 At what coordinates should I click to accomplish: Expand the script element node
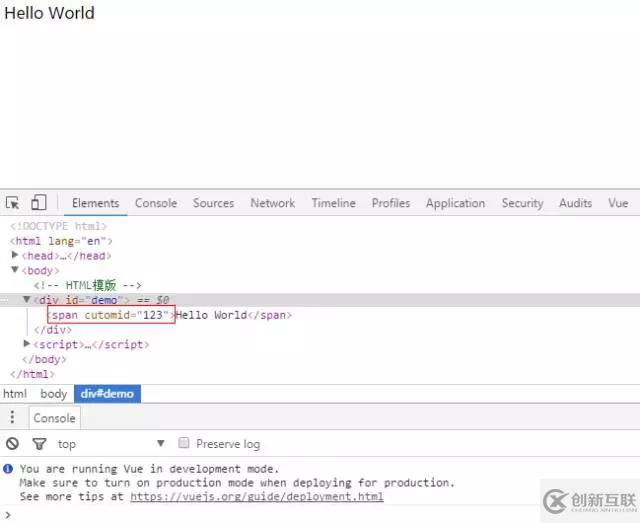click(x=27, y=344)
